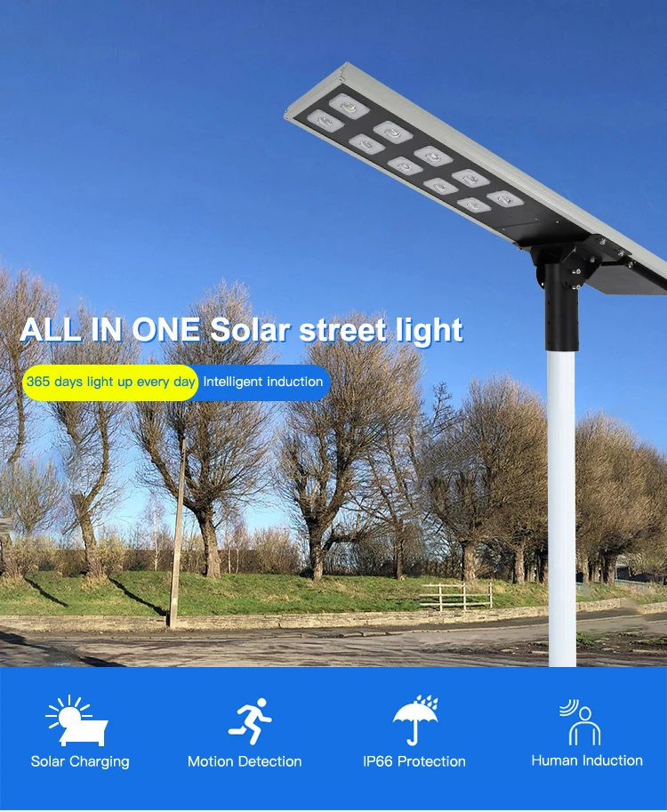This screenshot has width=667, height=812.
Task: Click the white street light pole
Action: (562, 508)
